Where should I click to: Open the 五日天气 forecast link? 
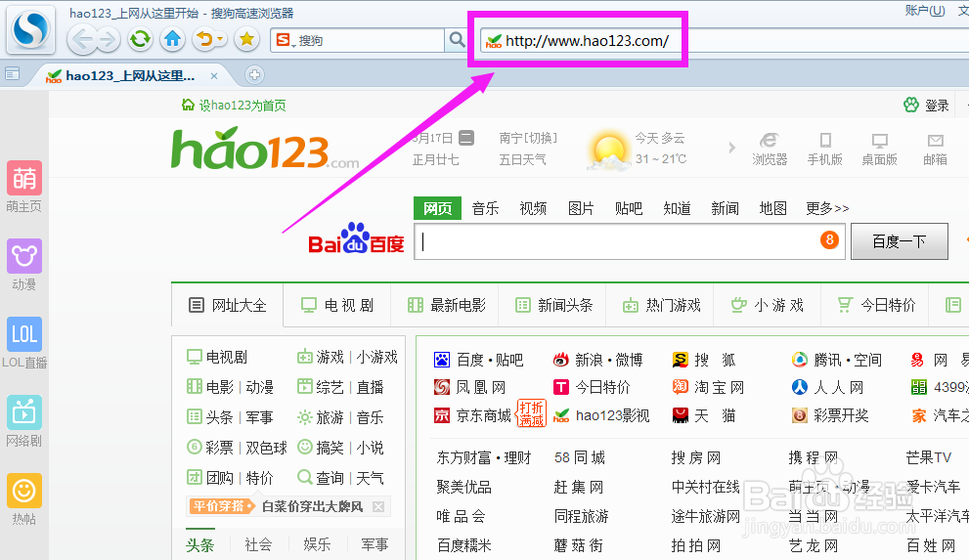pos(522,160)
